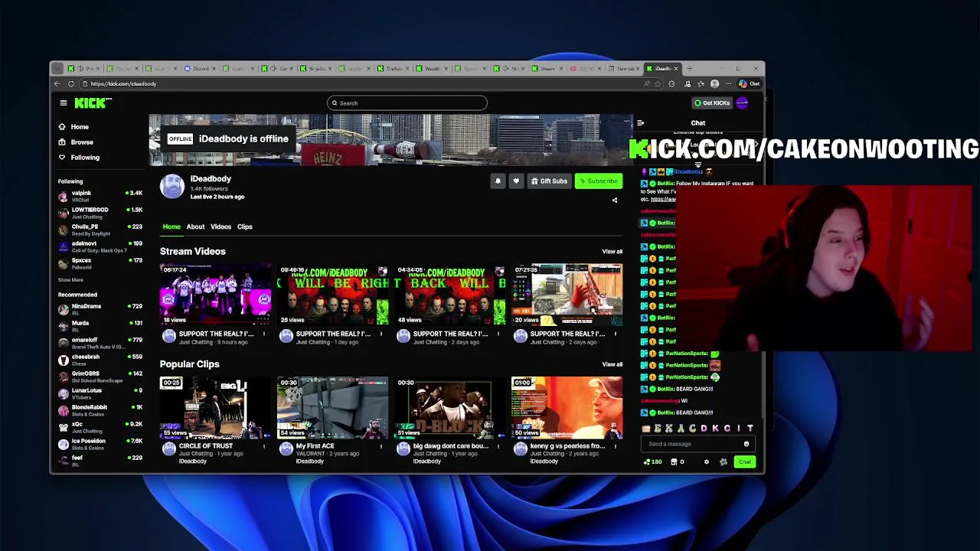This screenshot has width=980, height=551.
Task: Click the Get KICKs button
Action: click(712, 103)
